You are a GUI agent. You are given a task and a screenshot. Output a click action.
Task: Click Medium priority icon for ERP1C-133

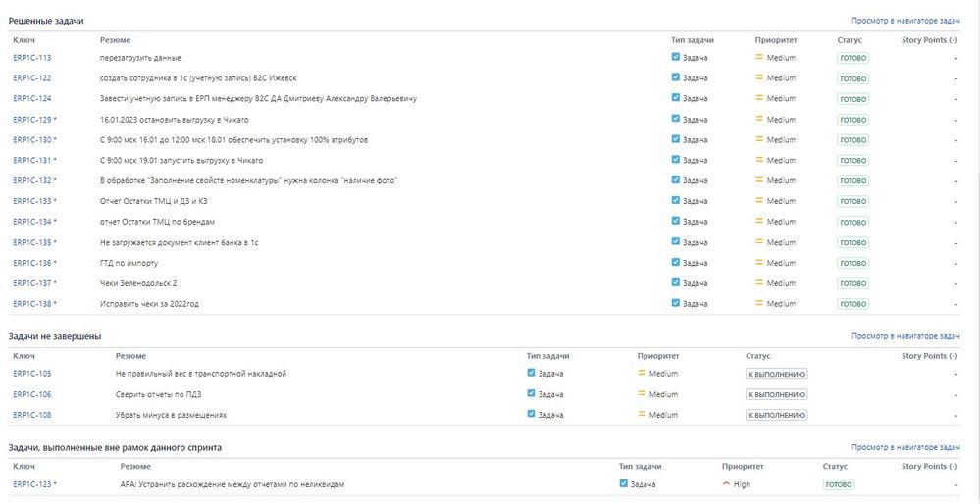click(x=759, y=200)
